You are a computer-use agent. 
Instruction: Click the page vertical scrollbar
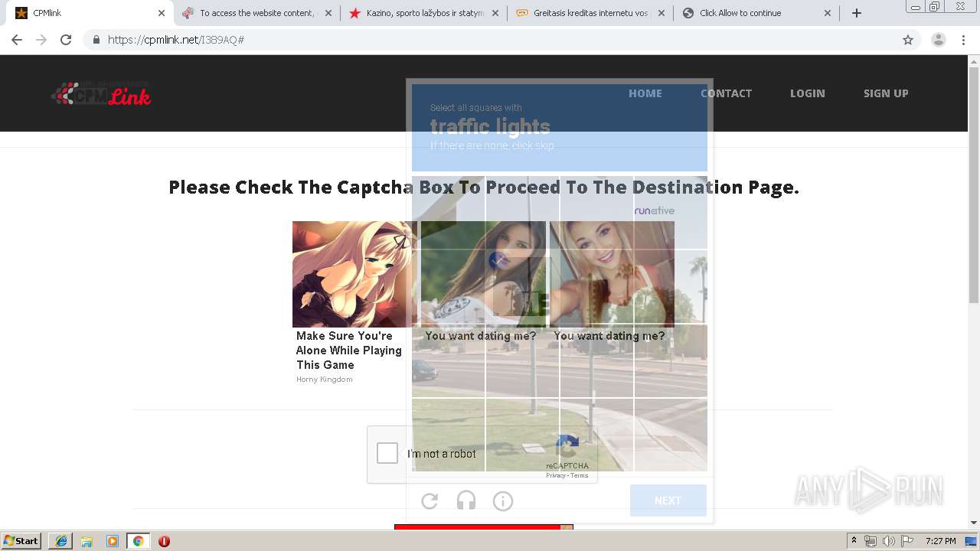pyautogui.click(x=974, y=184)
